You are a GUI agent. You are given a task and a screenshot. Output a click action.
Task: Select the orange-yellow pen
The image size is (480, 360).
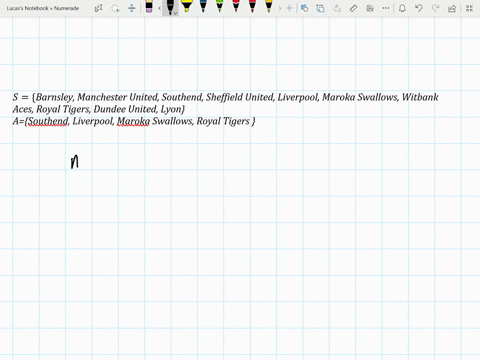coord(269,6)
